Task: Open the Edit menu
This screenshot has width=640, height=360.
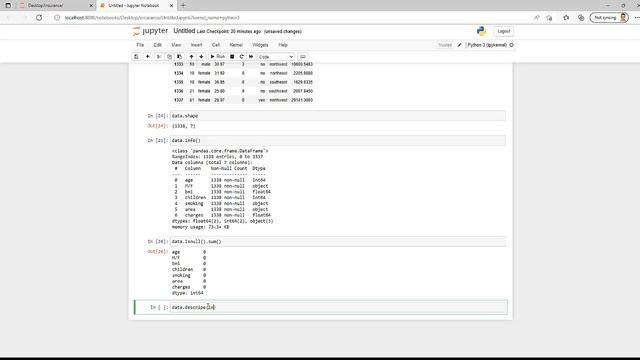Action: pyautogui.click(x=158, y=45)
